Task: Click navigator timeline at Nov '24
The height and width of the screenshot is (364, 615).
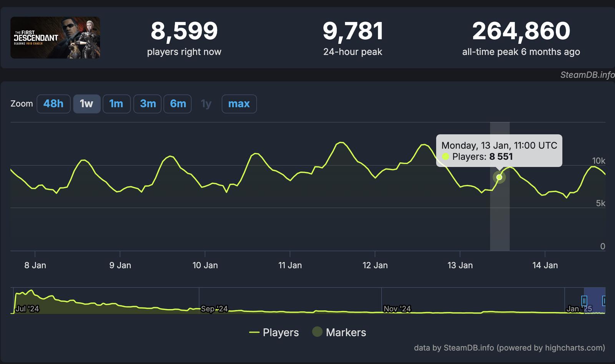Action: coord(397,309)
